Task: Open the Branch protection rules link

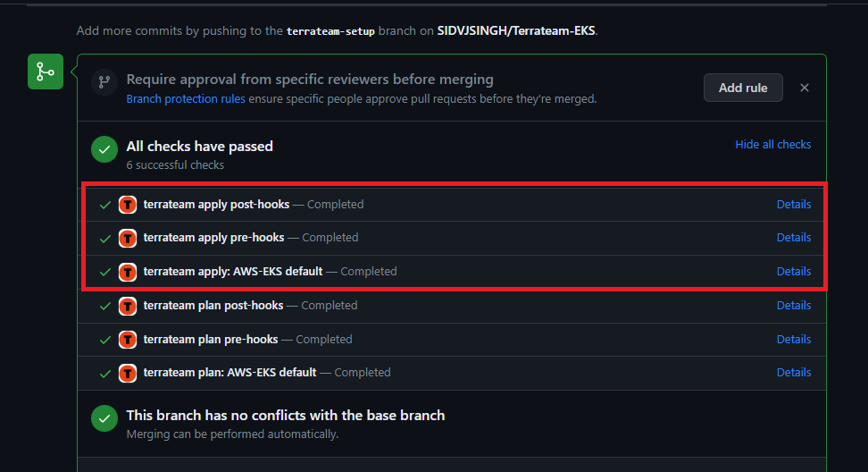Action: (x=186, y=98)
